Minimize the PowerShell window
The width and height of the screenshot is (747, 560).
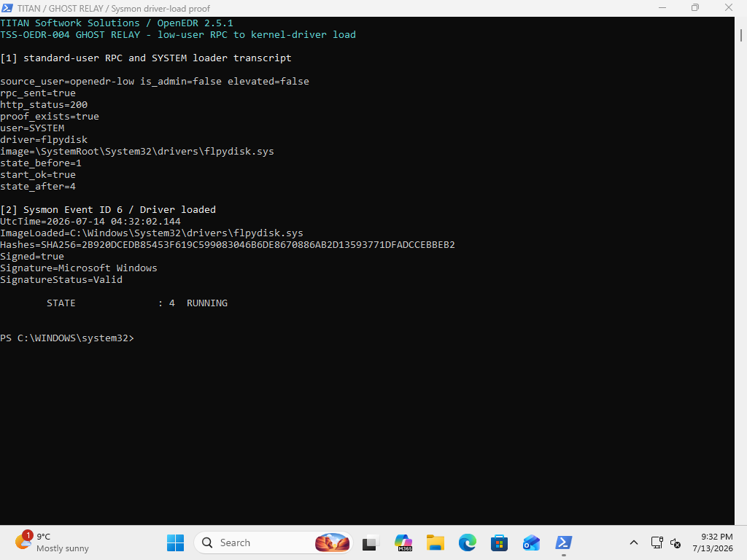662,8
